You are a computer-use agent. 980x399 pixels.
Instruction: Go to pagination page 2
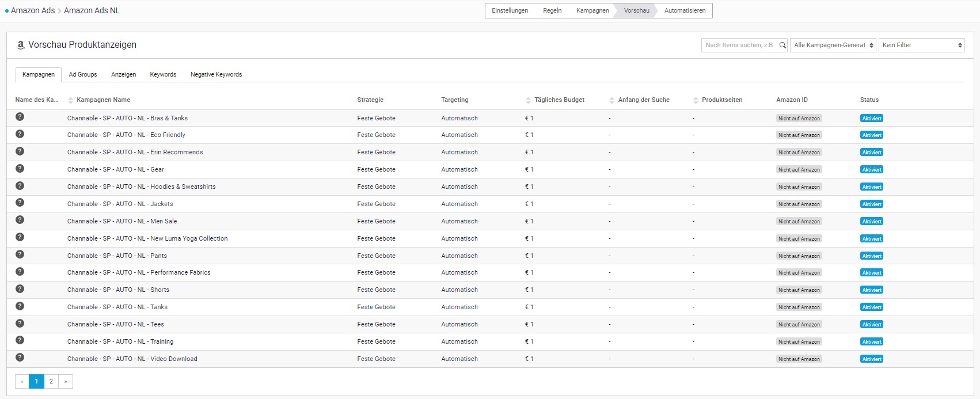pos(51,381)
